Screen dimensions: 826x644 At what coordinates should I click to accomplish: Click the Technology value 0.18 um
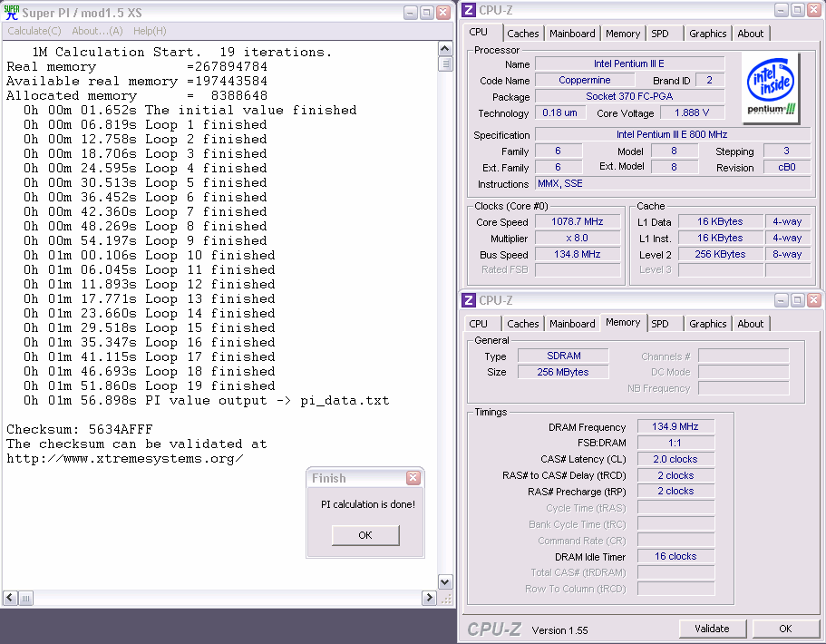560,112
